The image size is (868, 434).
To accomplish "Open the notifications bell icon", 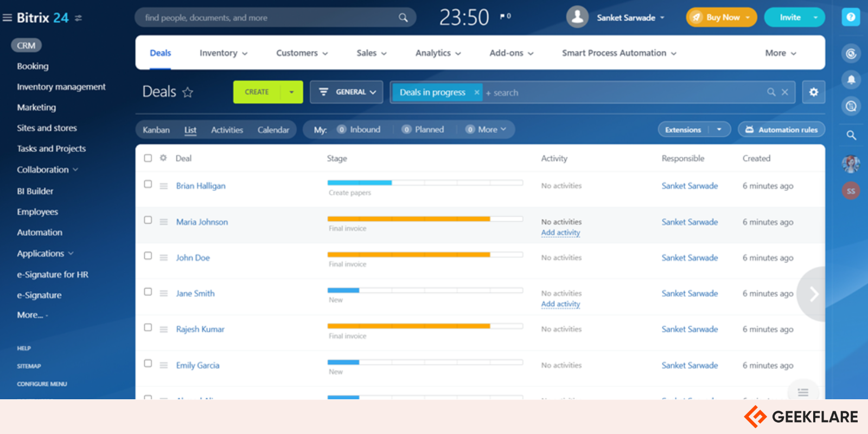I will tap(851, 80).
